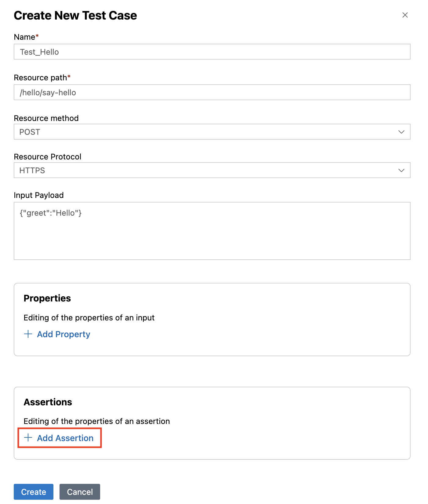Screen dimensions: 428x504
Task: Click the Resource path label
Action: click(41, 78)
